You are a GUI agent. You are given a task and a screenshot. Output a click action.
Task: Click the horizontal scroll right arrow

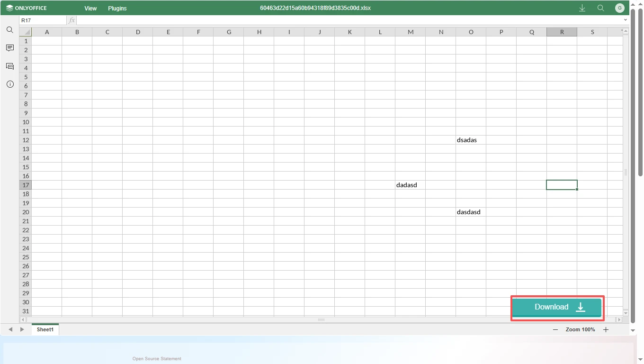[619, 320]
